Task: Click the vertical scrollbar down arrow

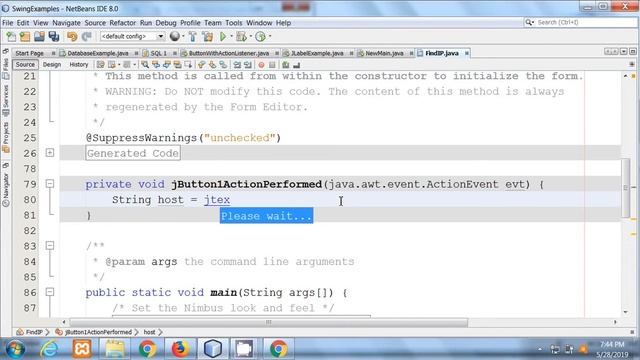Action: (626, 312)
